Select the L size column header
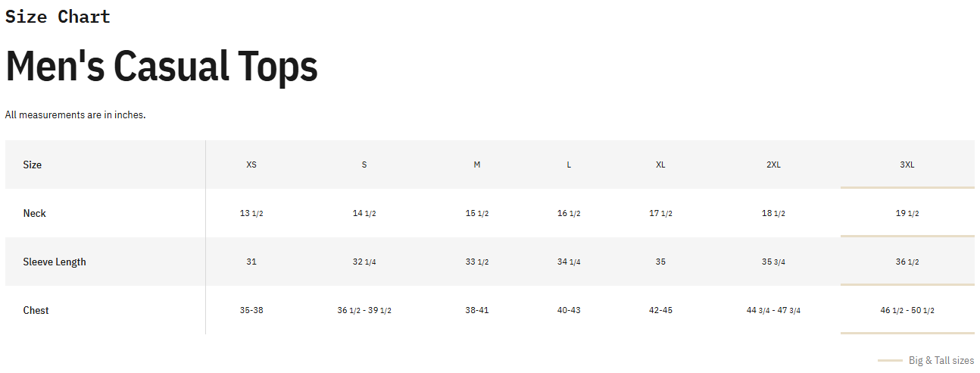 569,165
